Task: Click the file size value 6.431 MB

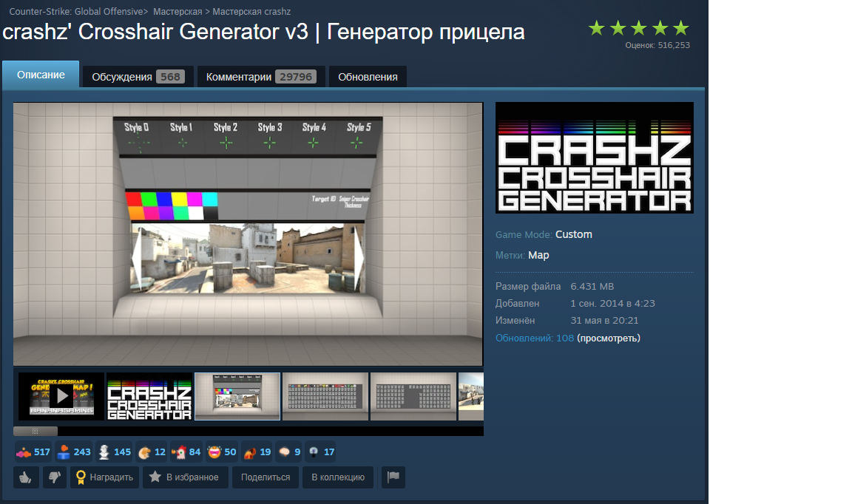Action: pyautogui.click(x=592, y=287)
